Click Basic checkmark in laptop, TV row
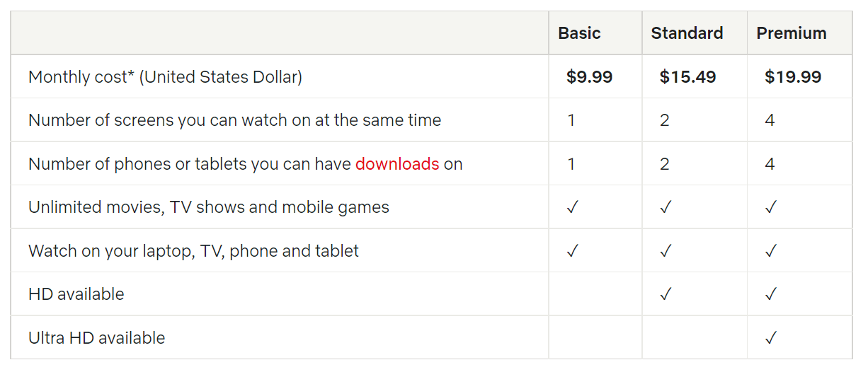This screenshot has width=868, height=372. (x=573, y=251)
